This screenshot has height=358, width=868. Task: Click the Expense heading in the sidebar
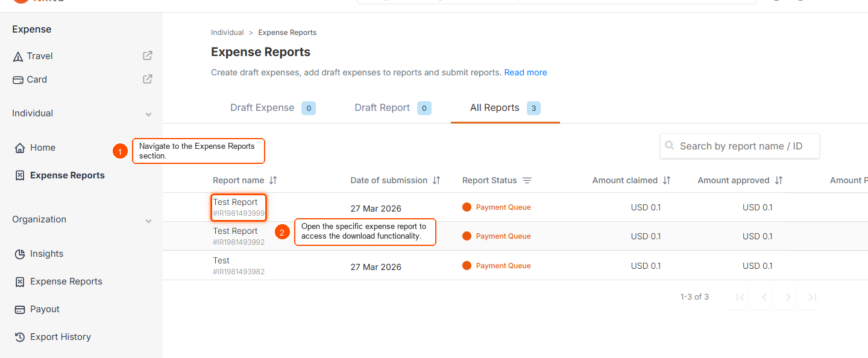pyautogui.click(x=31, y=30)
